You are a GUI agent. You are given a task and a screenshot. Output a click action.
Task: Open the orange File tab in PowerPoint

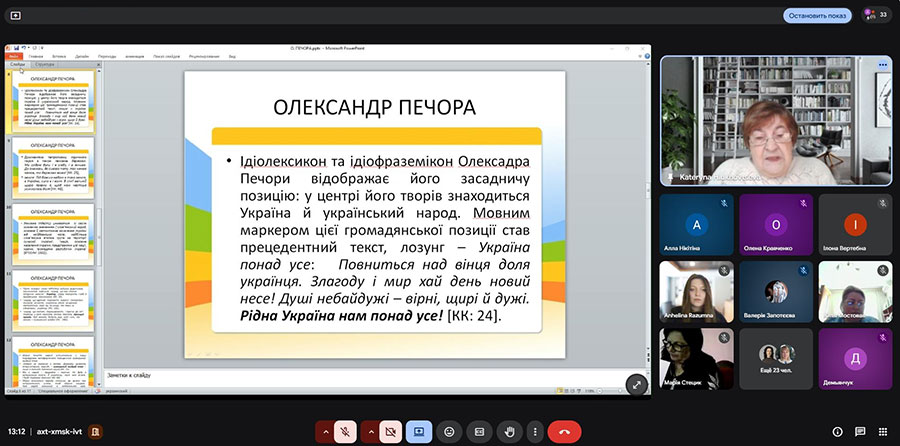14,56
